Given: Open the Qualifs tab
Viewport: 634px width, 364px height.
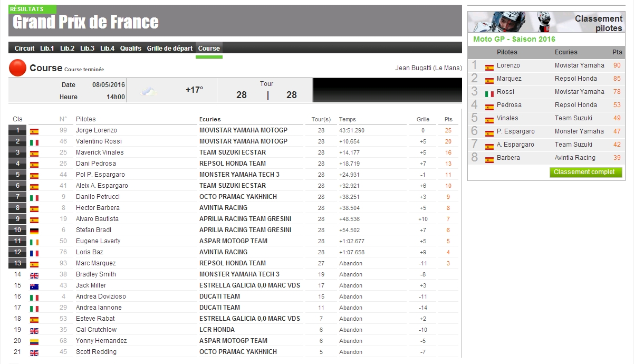Looking at the screenshot, I should [130, 49].
